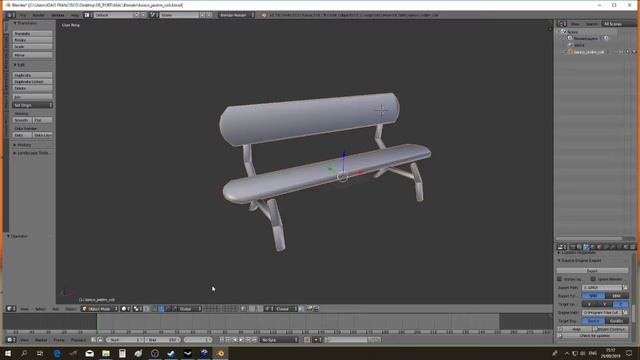640x360 pixels.
Task: Open the Render menu in the top bar
Action: (x=38, y=15)
